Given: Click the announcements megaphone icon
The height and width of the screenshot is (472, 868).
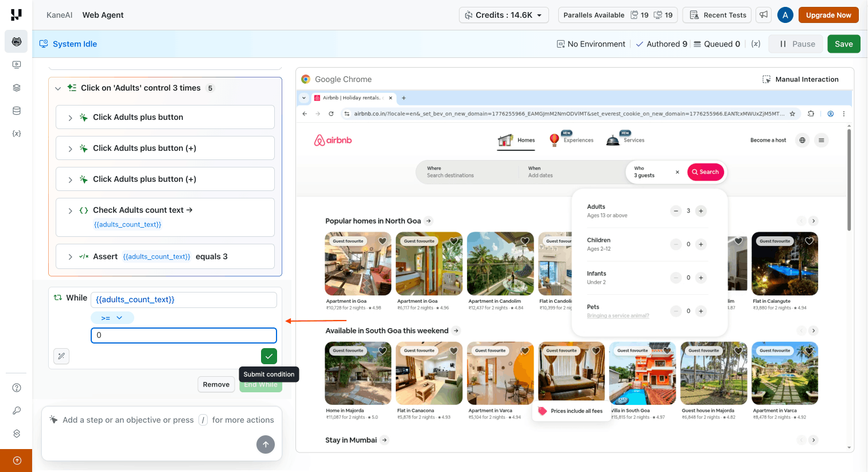Looking at the screenshot, I should [764, 15].
